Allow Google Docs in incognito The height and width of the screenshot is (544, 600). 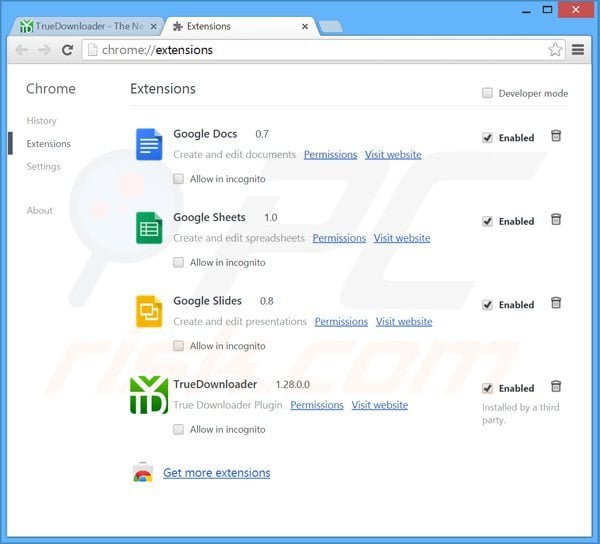[x=178, y=179]
